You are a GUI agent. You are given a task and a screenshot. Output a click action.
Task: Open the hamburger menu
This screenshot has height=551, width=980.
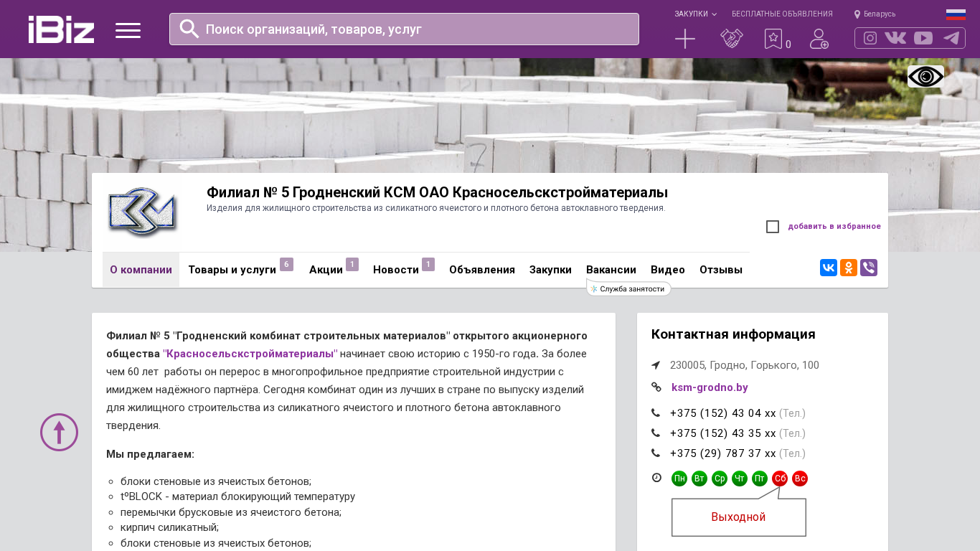[128, 30]
